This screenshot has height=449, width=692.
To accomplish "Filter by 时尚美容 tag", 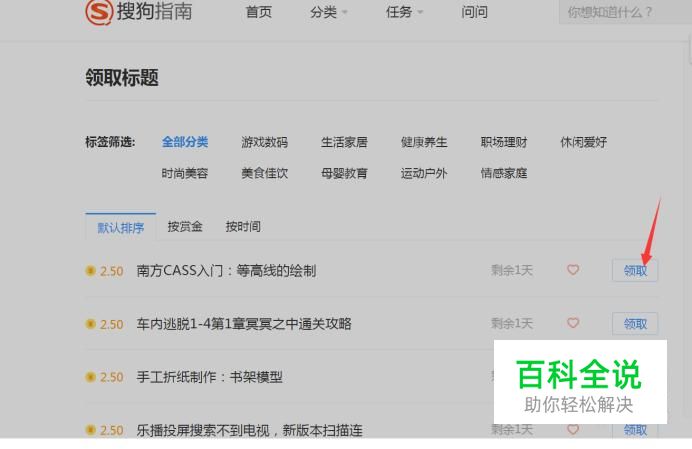I will (185, 173).
